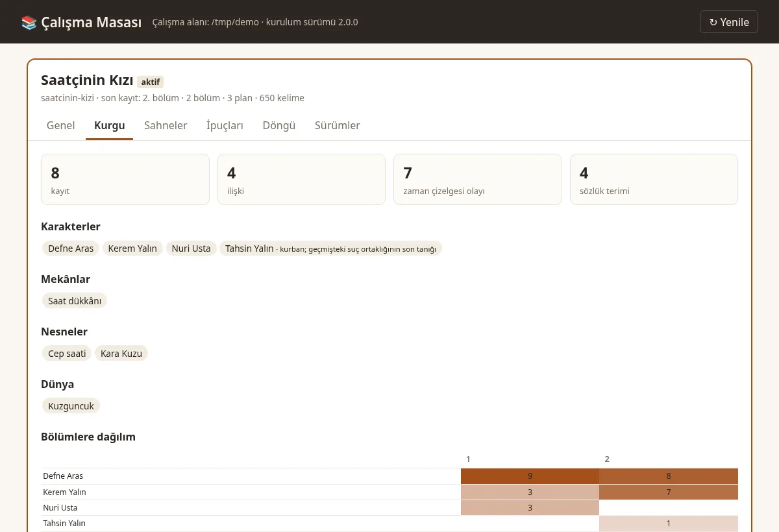Select the Kerem Yalın character chip
Viewport: 779px width, 532px height.
(x=132, y=248)
